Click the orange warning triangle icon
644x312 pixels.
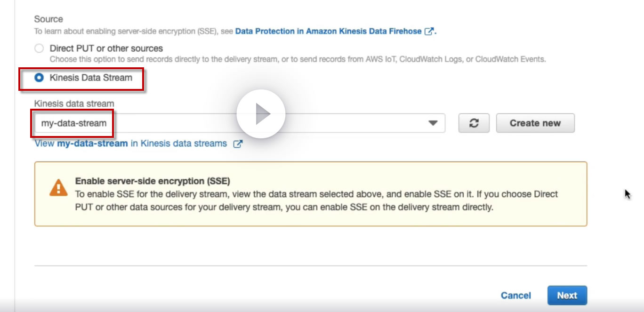pos(58,188)
